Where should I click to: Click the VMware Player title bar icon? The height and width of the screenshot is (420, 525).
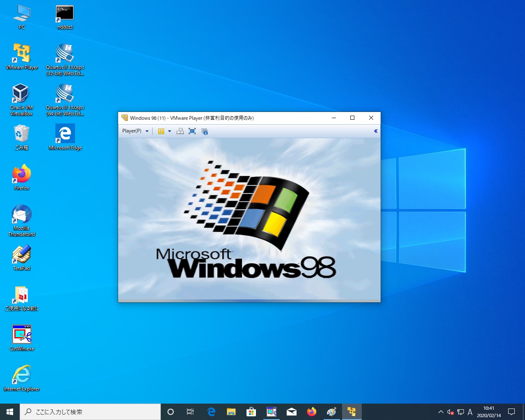coord(125,118)
